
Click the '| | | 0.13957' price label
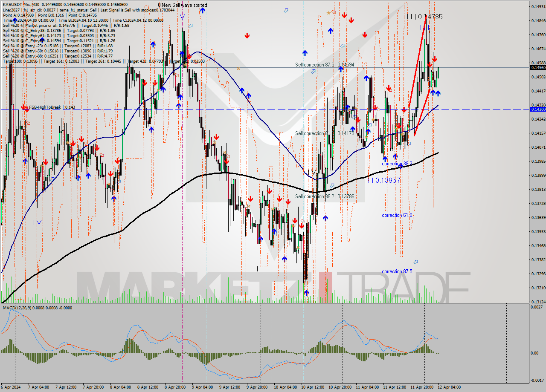point(382,180)
